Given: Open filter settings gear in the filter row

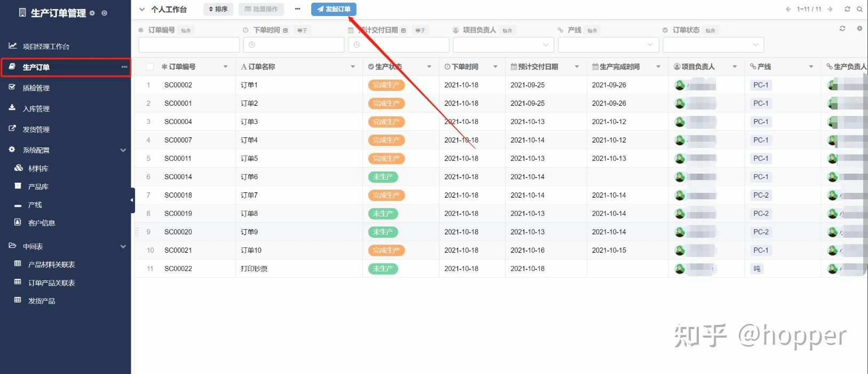Looking at the screenshot, I should coord(859,29).
